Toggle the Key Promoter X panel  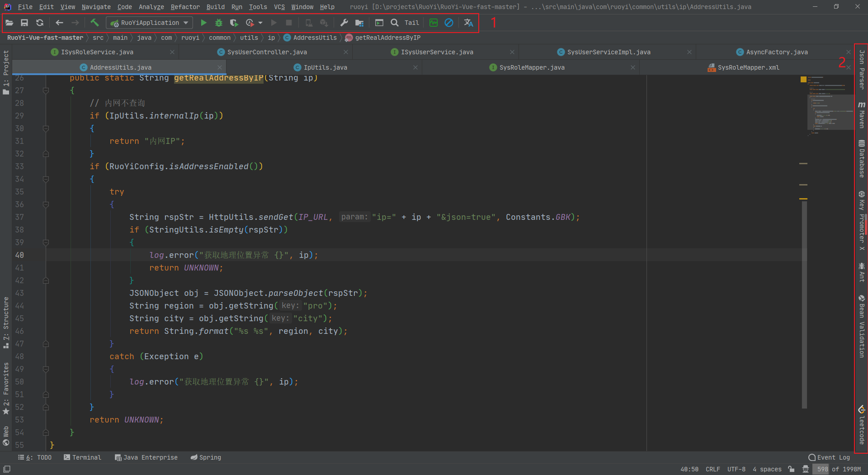point(862,221)
